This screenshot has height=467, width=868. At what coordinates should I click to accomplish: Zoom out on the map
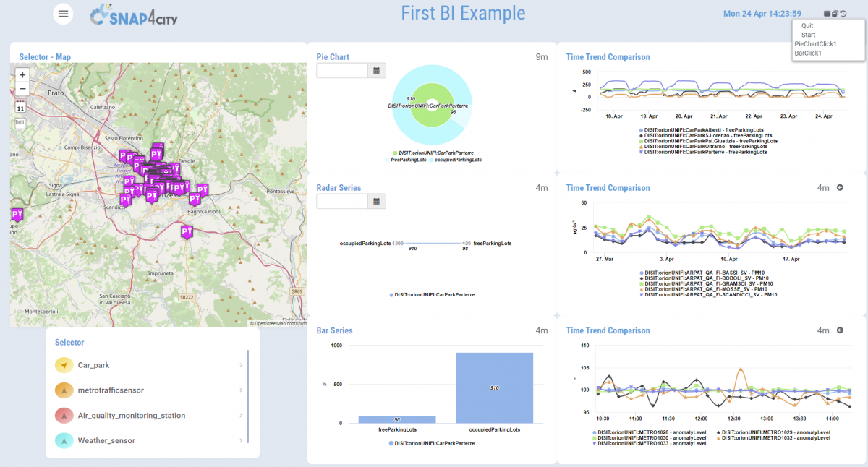click(22, 89)
